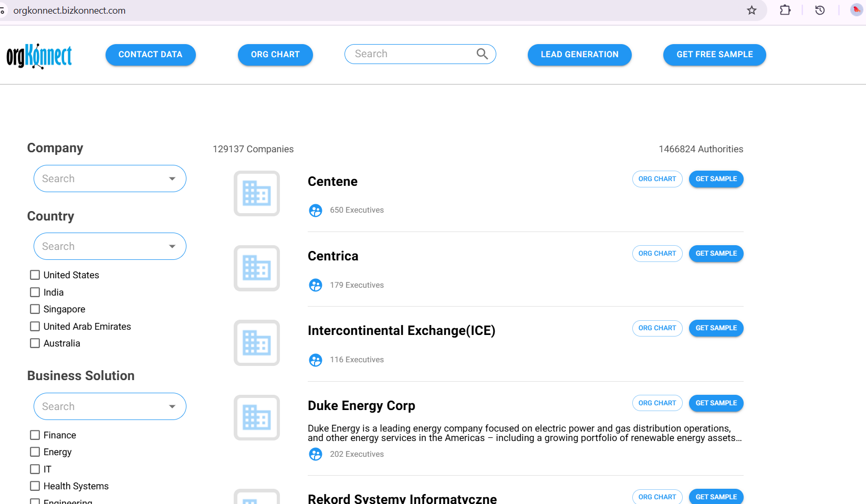Image resolution: width=866 pixels, height=504 pixels.
Task: Go to Lead Generation section
Action: pyautogui.click(x=579, y=55)
